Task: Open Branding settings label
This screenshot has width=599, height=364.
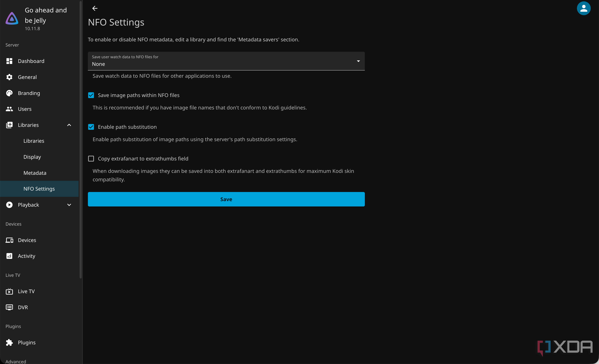Action: coord(29,93)
